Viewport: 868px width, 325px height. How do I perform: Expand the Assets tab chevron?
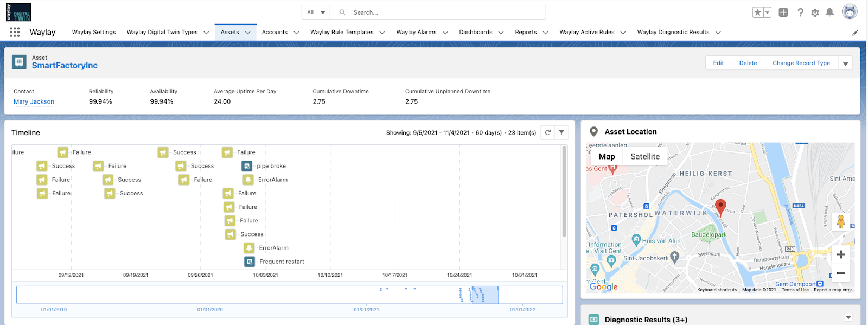248,33
